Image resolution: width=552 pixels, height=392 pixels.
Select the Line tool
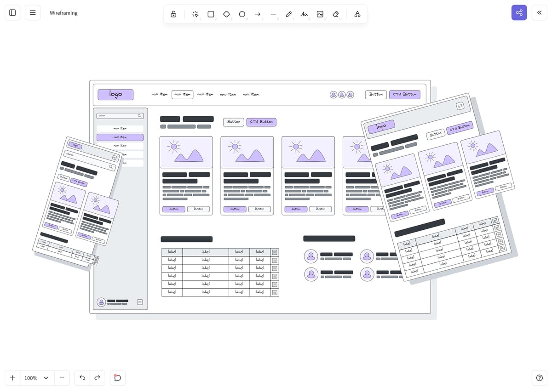point(273,14)
